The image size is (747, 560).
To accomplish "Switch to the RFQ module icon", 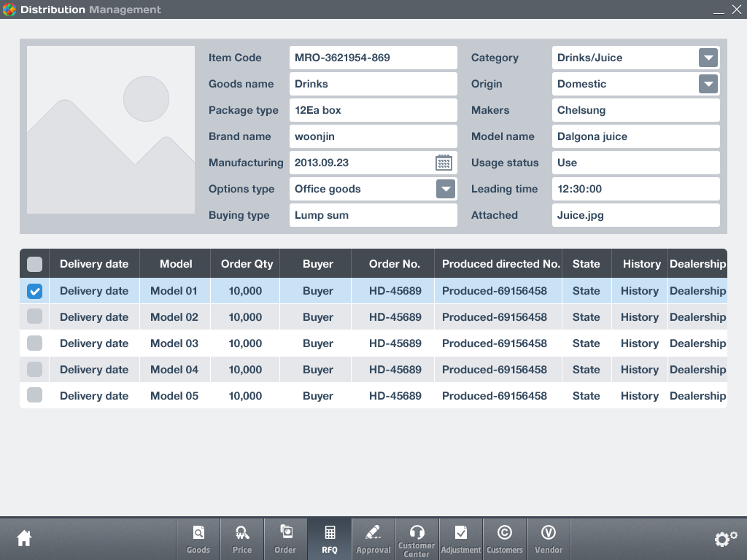I will click(x=329, y=538).
